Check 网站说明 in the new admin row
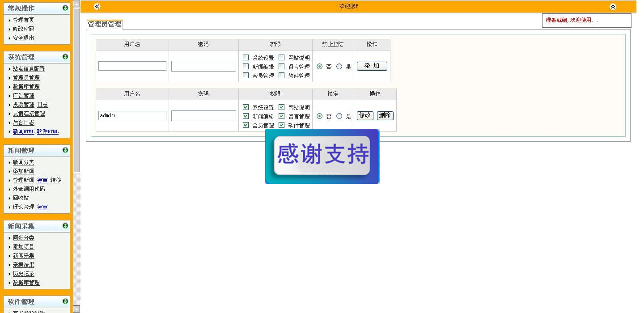This screenshot has height=313, width=644. click(281, 58)
